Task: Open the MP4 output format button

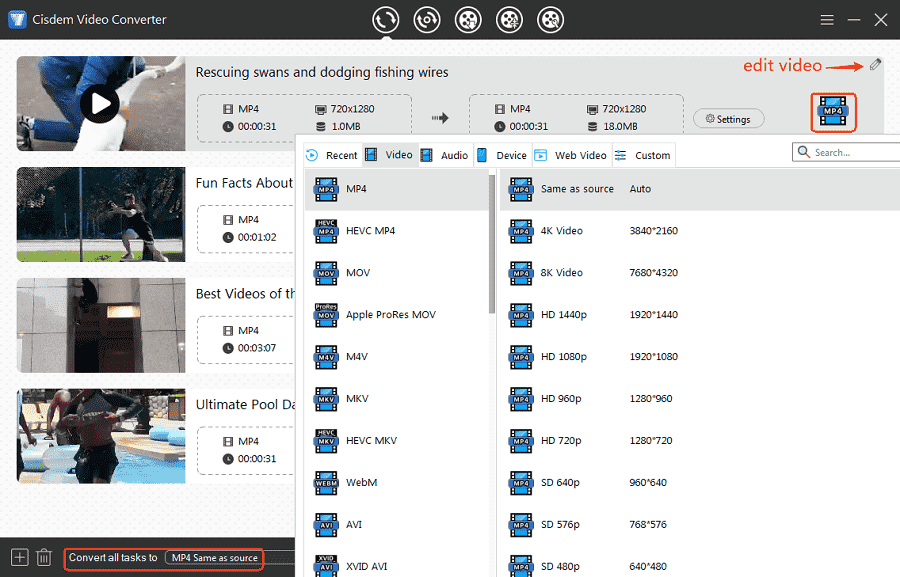Action: pyautogui.click(x=833, y=112)
